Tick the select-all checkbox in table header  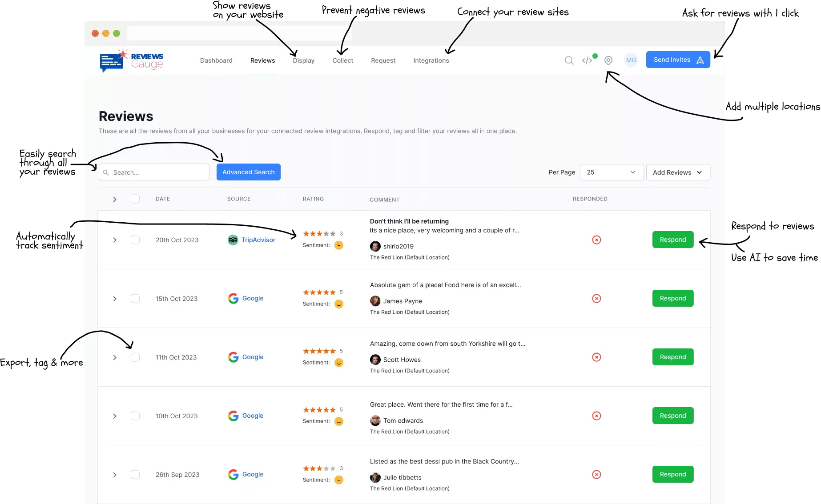[135, 199]
